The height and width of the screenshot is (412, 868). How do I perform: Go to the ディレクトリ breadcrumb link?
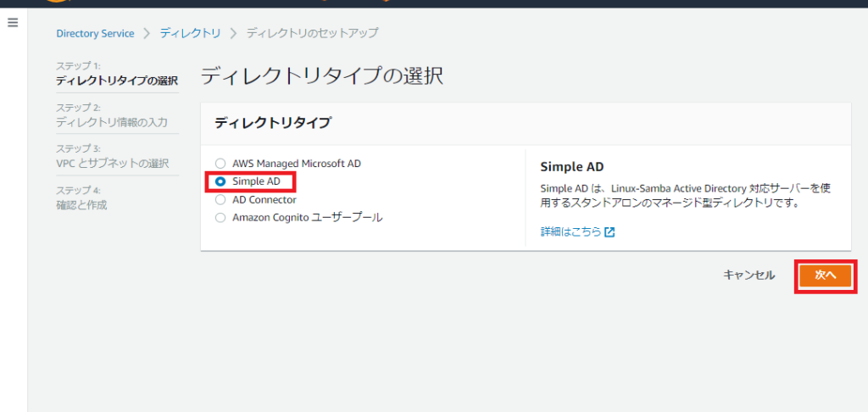coord(191,33)
